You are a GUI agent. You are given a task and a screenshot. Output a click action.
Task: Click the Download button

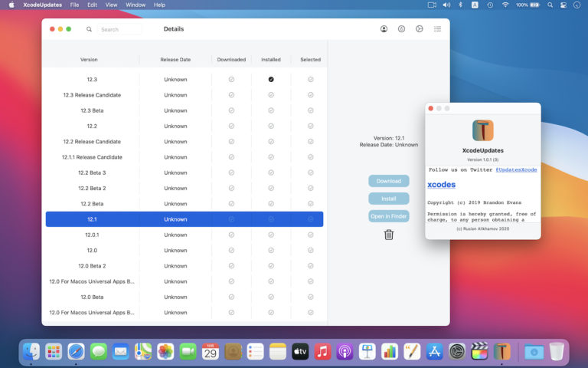[x=389, y=181]
